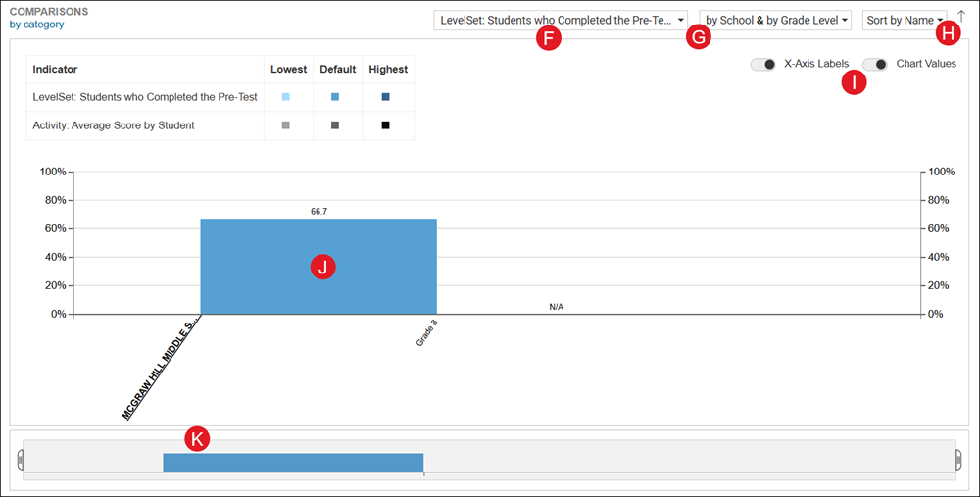Click the red I callout marker

(x=854, y=82)
